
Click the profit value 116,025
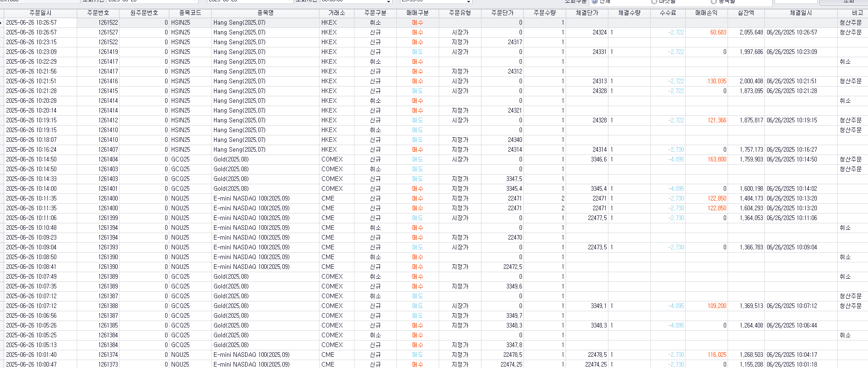click(717, 355)
